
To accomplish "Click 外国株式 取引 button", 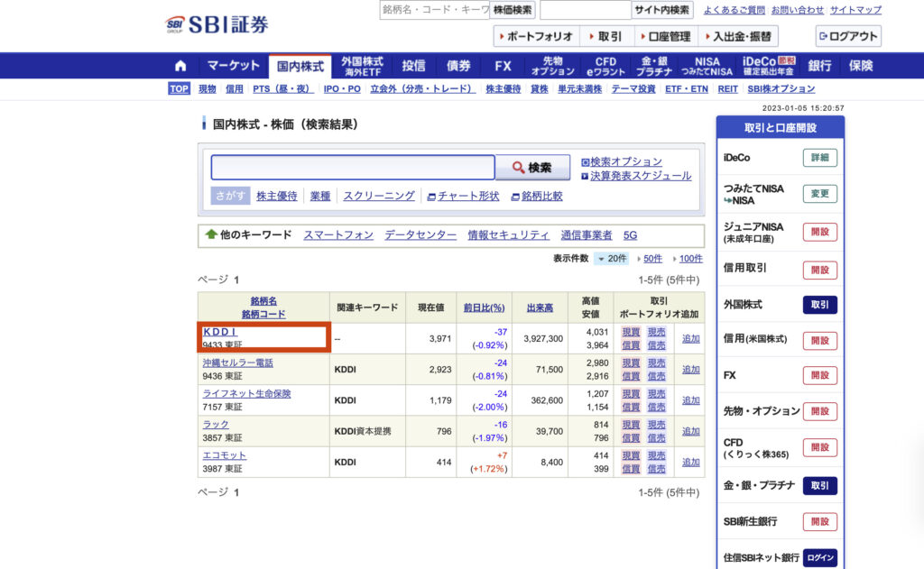I will [819, 305].
